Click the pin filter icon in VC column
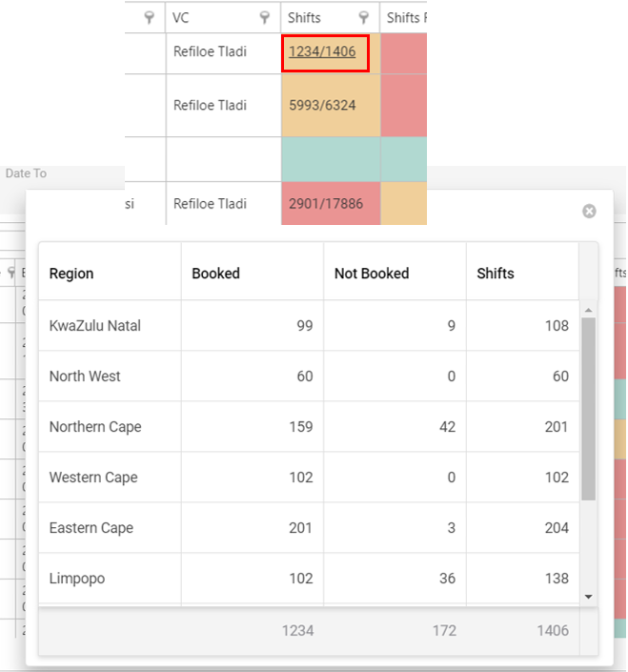Viewport: 628px width, 672px height. tap(265, 17)
